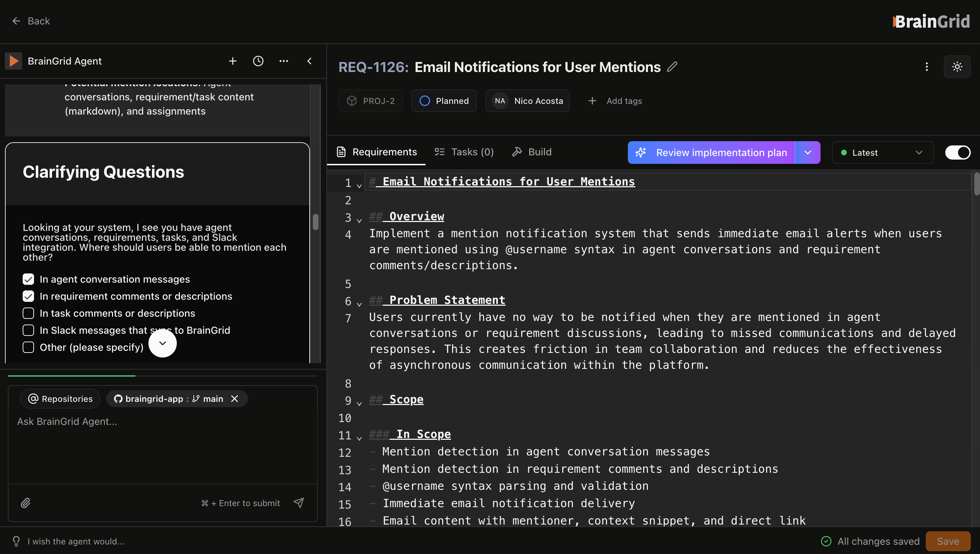This screenshot has height=554, width=980.
Task: Open the Latest version dropdown
Action: pyautogui.click(x=882, y=152)
